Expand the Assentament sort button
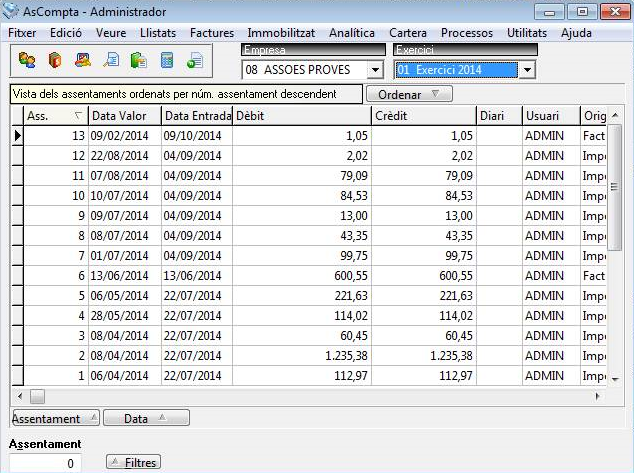 click(x=55, y=418)
